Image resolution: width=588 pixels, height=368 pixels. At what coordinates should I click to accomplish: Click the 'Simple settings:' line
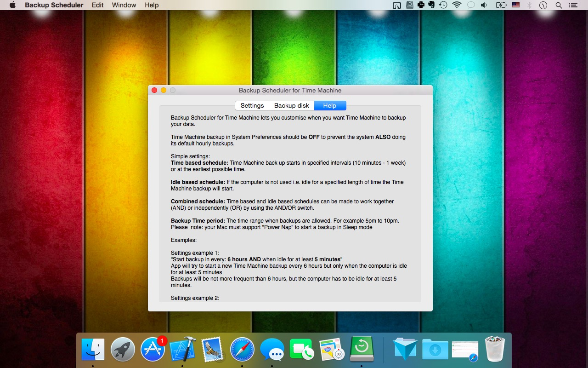click(x=190, y=156)
